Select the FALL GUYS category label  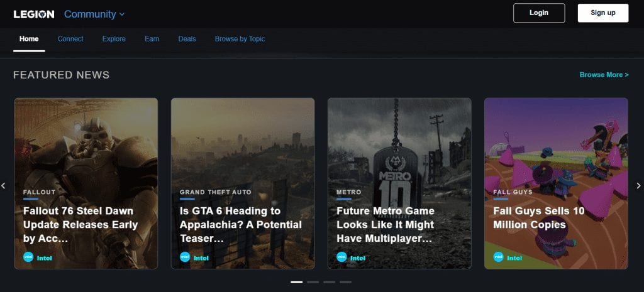click(513, 192)
